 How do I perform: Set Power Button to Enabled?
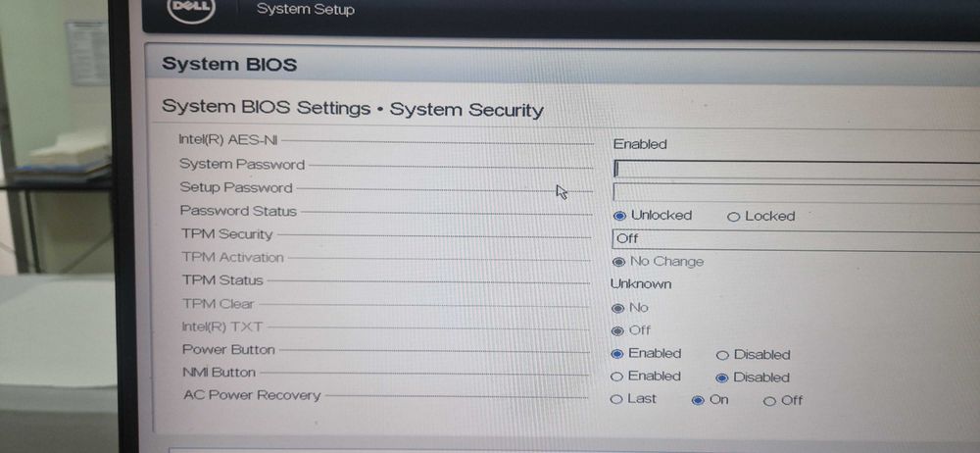pyautogui.click(x=617, y=354)
